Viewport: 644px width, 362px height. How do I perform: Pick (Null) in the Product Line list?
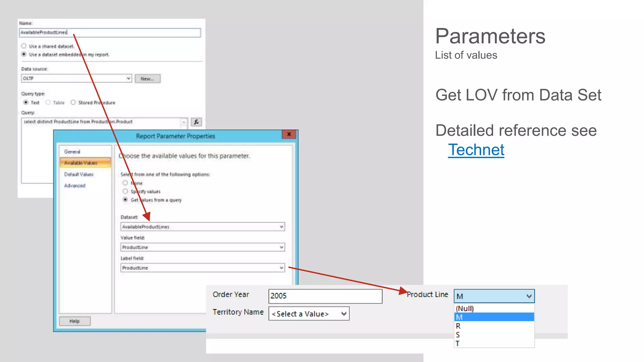tap(494, 308)
